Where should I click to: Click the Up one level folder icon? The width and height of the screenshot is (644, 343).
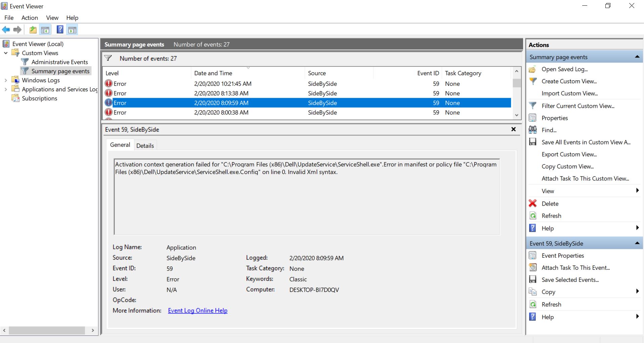pyautogui.click(x=33, y=30)
